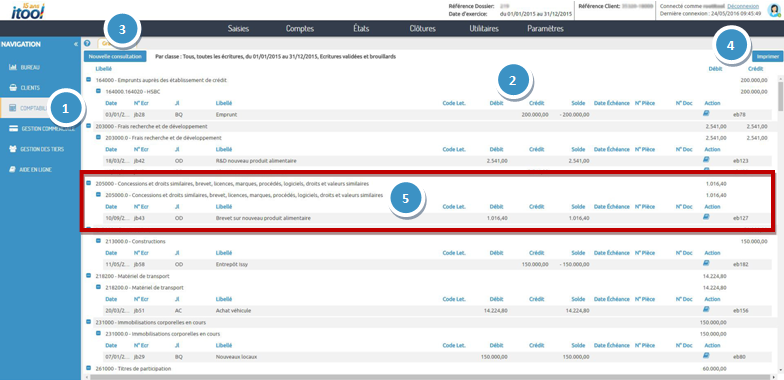This screenshot has width=784, height=380.
Task: Open the Clients section in navigation
Action: point(24,88)
